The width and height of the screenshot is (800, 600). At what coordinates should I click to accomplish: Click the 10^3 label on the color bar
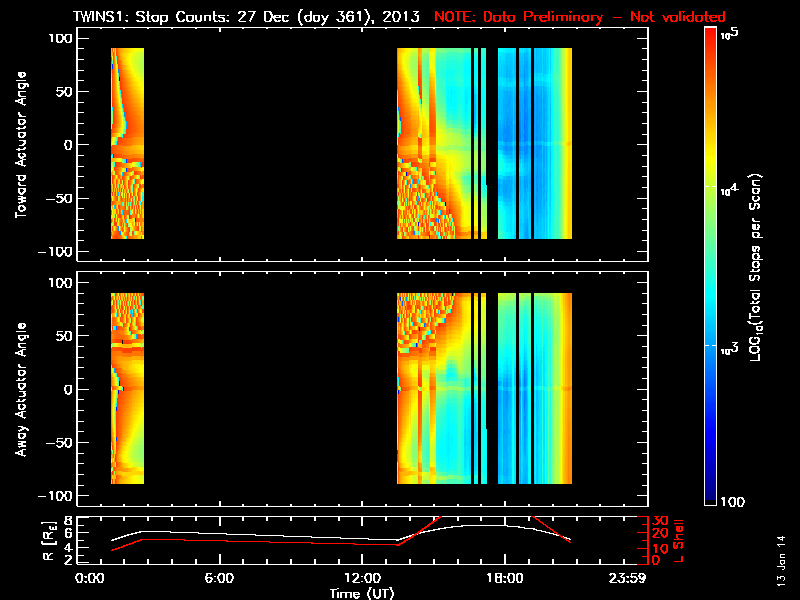(729, 349)
